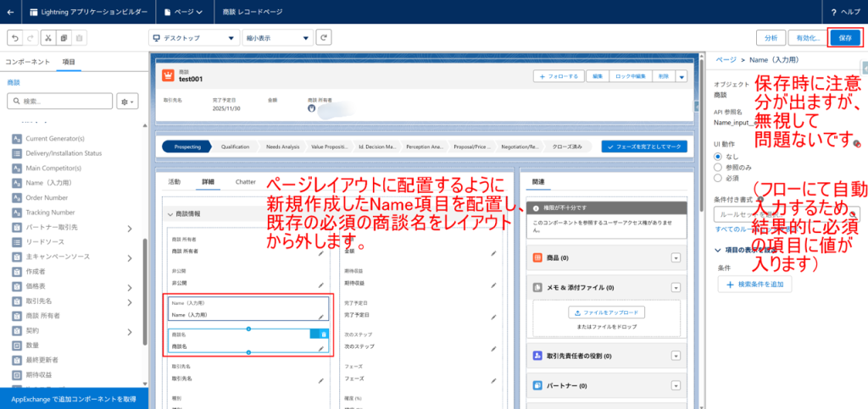Click the パートナー related list icon
Screen dimensions: 868x409
[537, 385]
